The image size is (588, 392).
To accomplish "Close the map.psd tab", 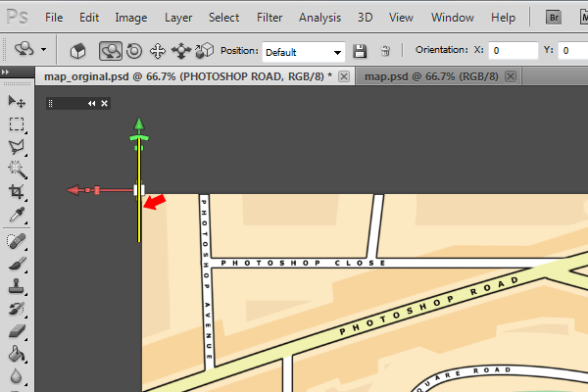I will 511,76.
